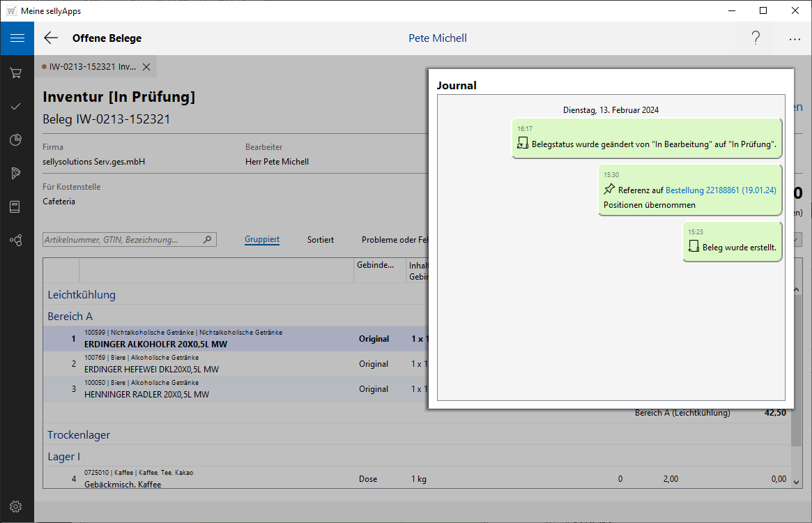Click the book catalog sidebar icon
This screenshot has height=523, width=812.
(x=16, y=206)
